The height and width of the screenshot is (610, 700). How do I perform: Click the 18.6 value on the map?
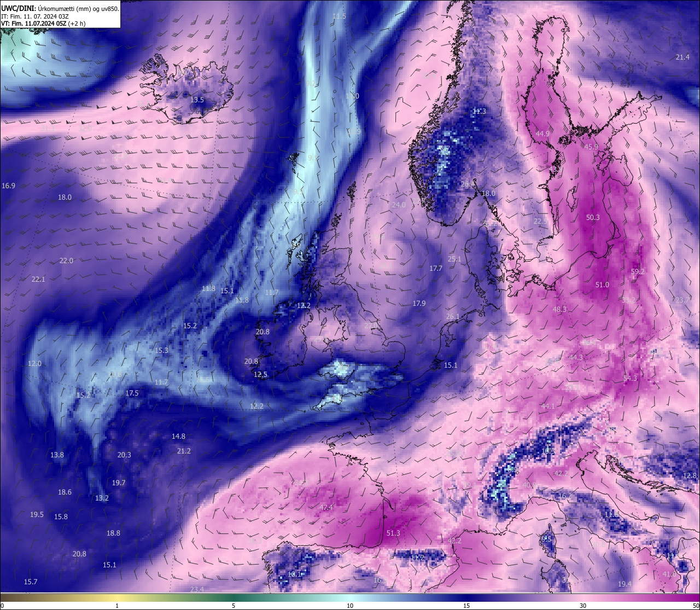pos(65,492)
